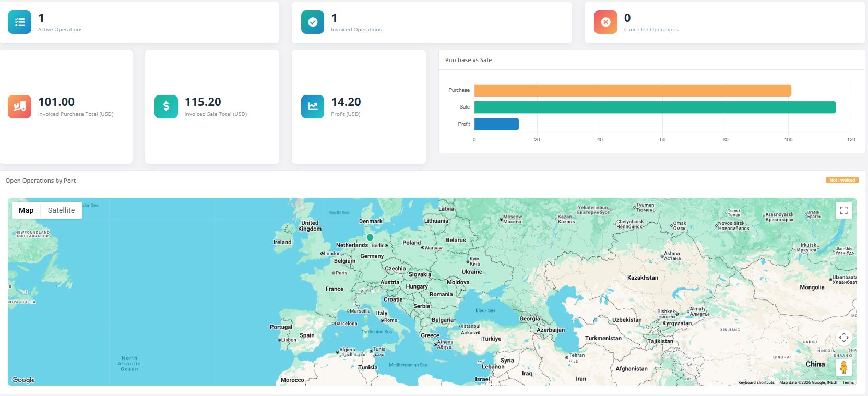
Task: Click the Invoiced Purchase Total truck icon
Action: pos(19,106)
